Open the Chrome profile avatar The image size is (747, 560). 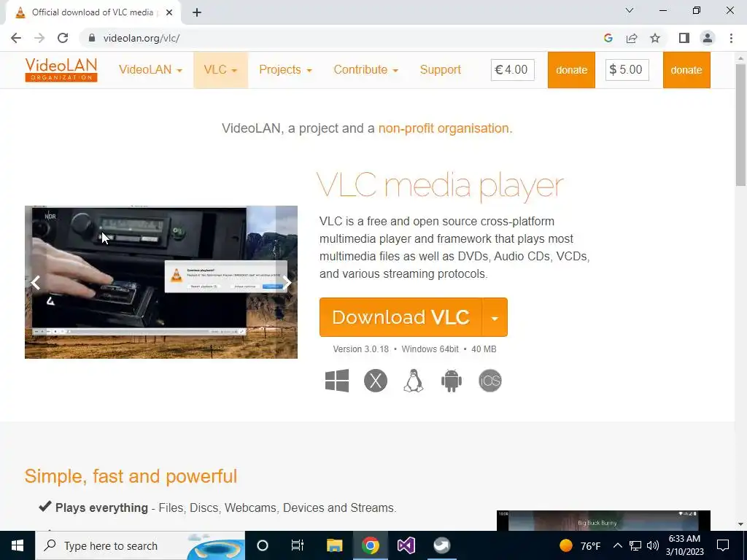708,38
